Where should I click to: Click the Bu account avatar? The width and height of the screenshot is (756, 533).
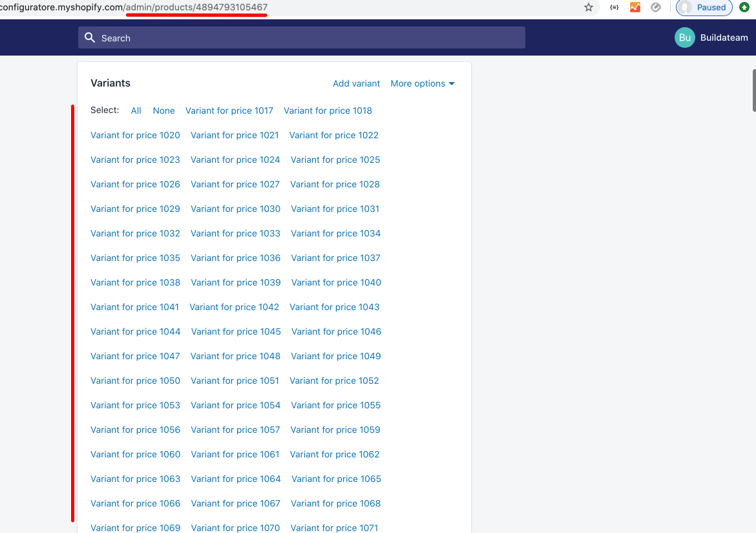[x=684, y=37]
